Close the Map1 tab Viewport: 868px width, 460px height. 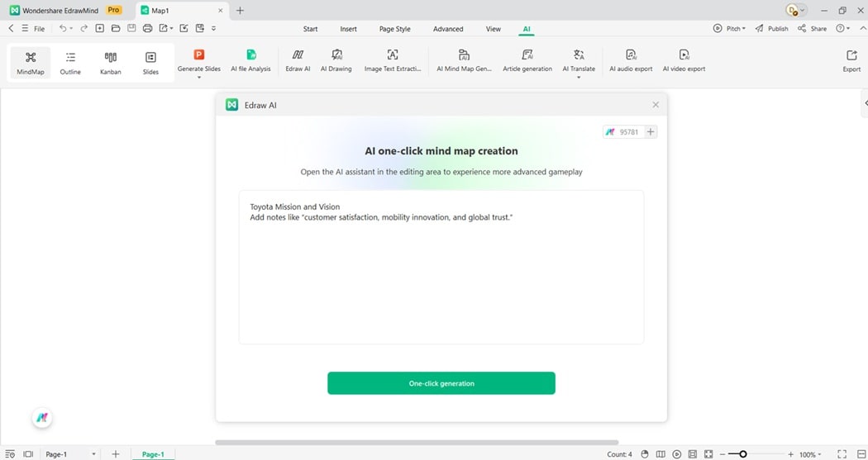click(221, 11)
